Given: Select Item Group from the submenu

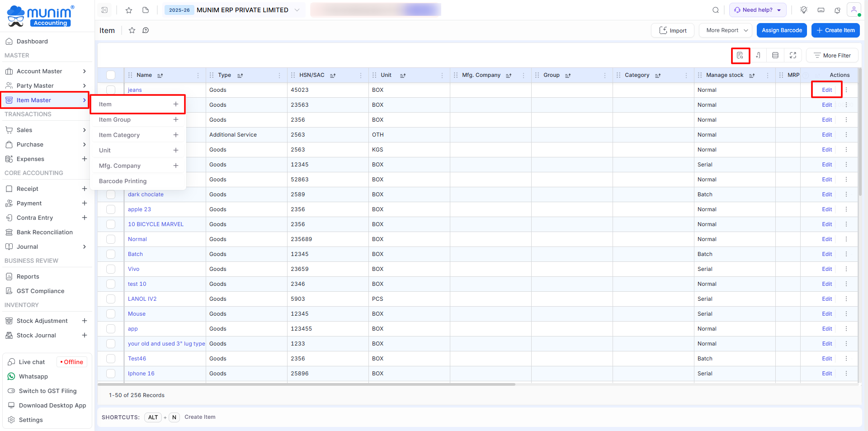Looking at the screenshot, I should tap(115, 120).
